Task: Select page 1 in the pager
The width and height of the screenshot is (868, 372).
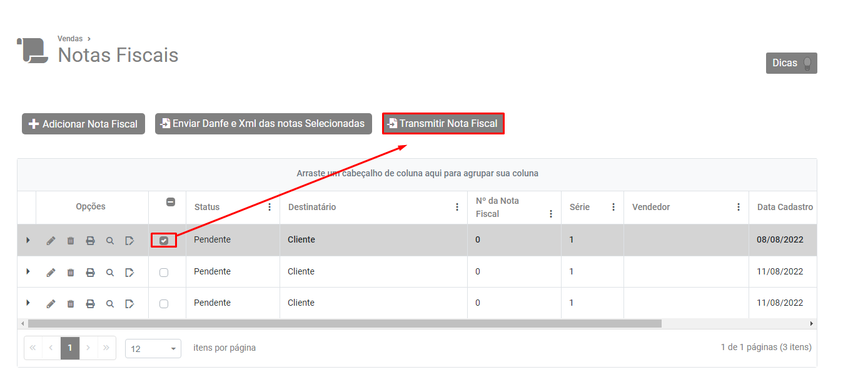Action: coord(70,348)
